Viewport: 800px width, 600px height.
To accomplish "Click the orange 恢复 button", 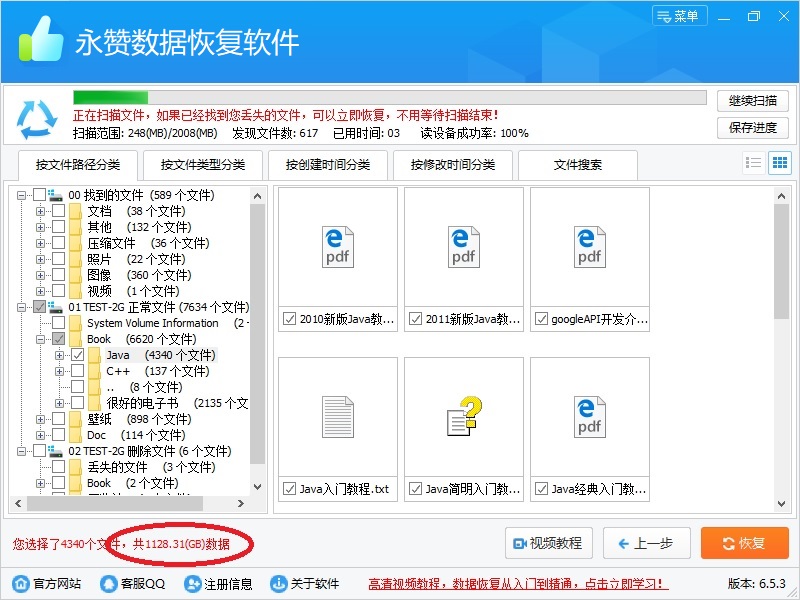I will [x=744, y=543].
